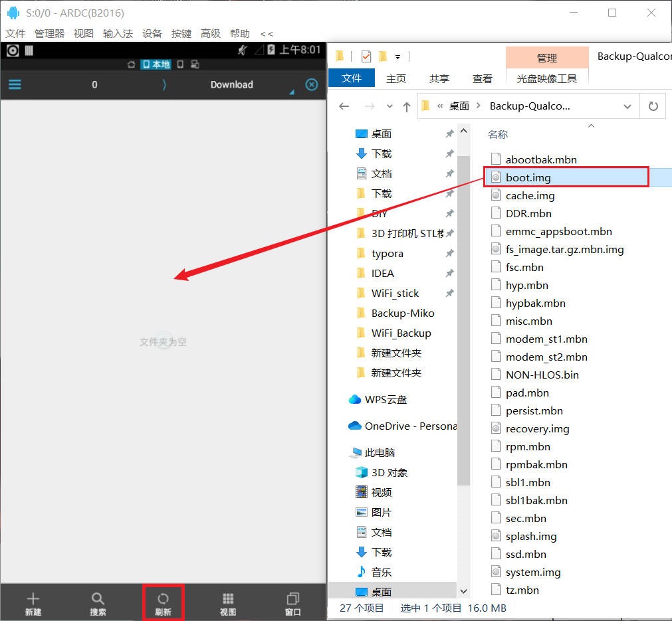The height and width of the screenshot is (621, 672).
Task: Go up one folder level in Explorer
Action: [407, 106]
